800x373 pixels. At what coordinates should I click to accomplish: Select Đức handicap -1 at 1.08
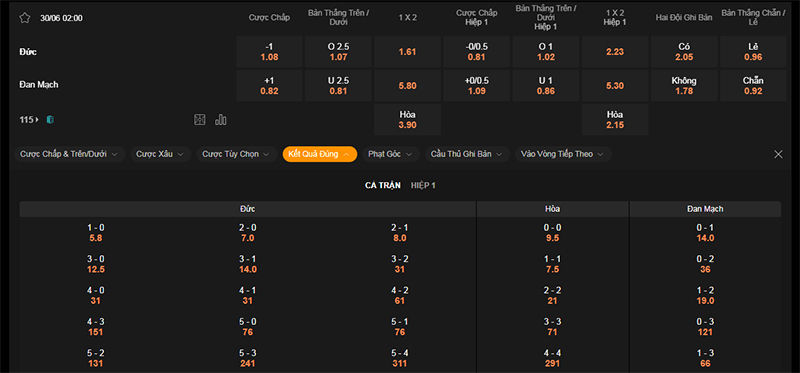[269, 52]
